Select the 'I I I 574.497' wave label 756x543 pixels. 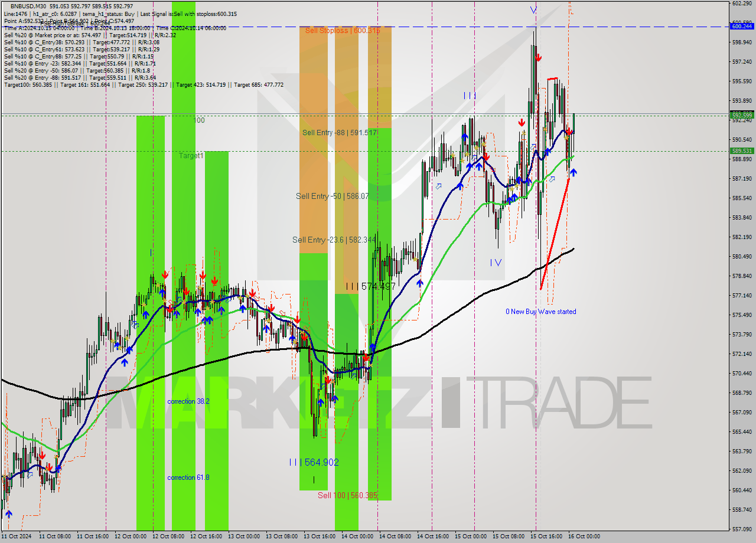click(x=370, y=286)
